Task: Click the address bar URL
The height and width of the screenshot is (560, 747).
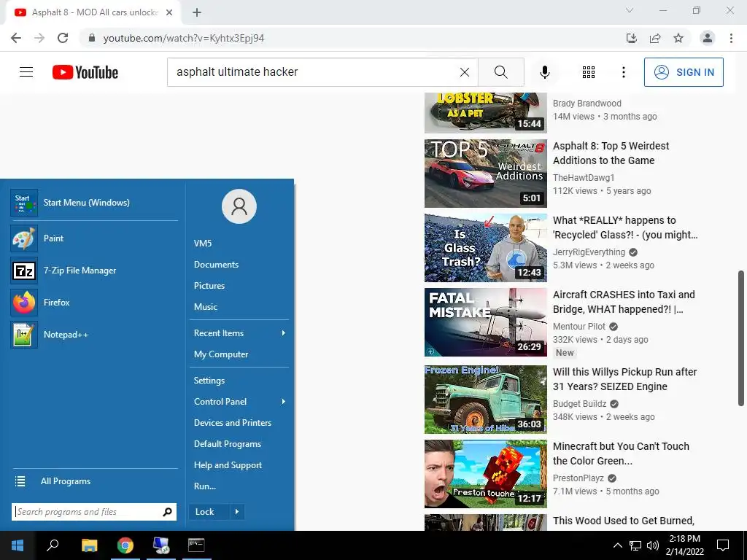Action: pos(183,38)
